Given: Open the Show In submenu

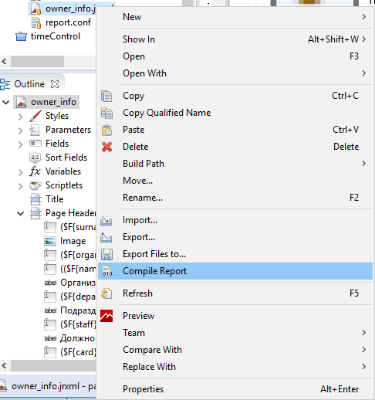Looking at the screenshot, I should coord(235,39).
